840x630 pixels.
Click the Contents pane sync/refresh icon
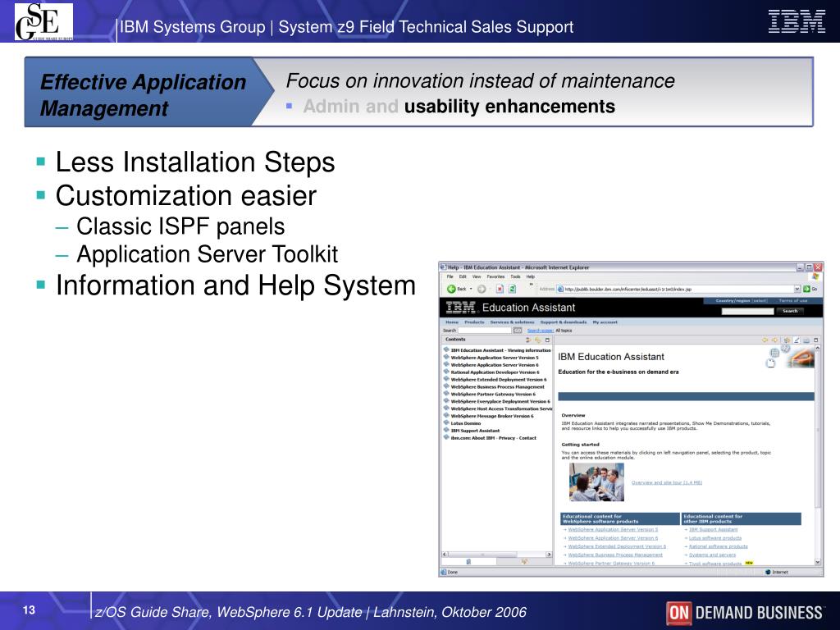[x=529, y=340]
